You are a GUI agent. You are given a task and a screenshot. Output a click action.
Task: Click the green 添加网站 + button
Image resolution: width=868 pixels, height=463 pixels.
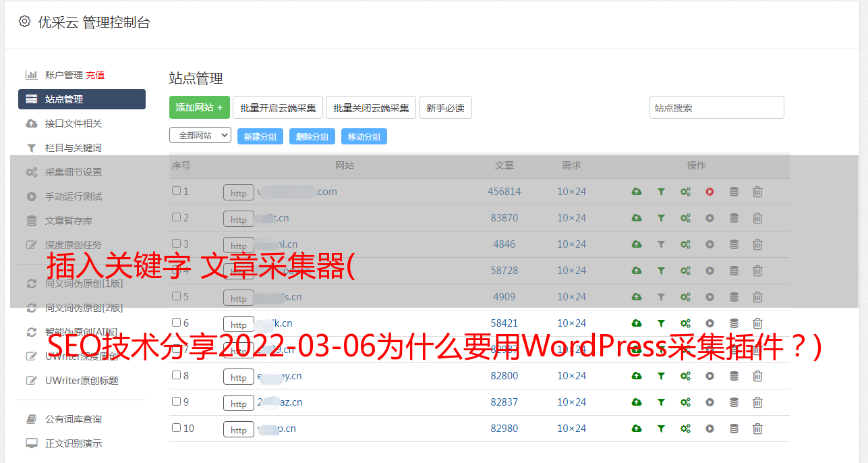[200, 107]
